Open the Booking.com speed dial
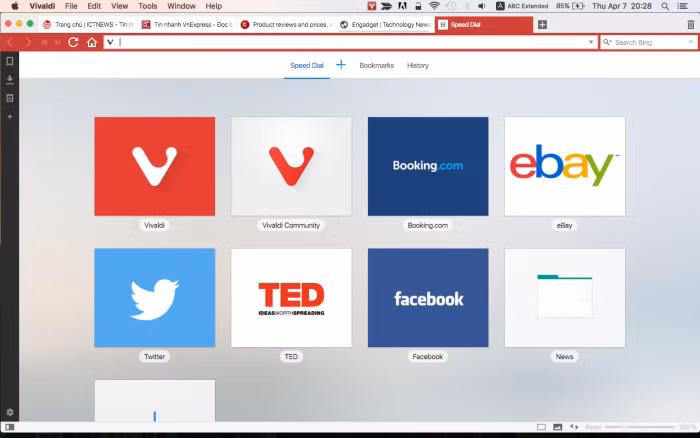 pyautogui.click(x=428, y=166)
